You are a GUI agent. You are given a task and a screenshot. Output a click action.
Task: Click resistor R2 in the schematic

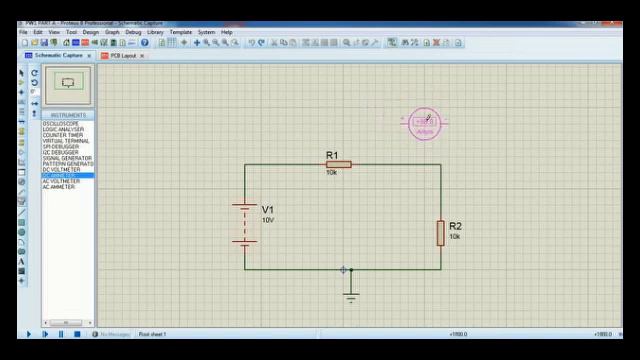[441, 233]
